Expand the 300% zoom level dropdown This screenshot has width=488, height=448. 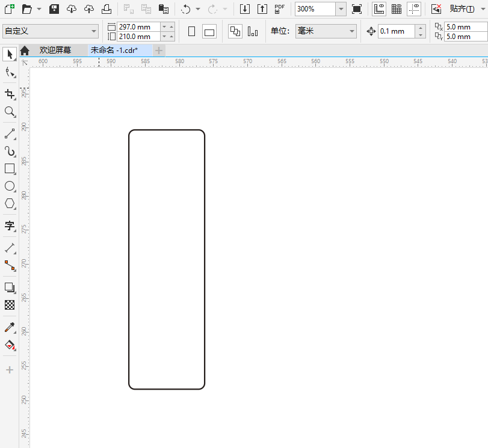(341, 9)
